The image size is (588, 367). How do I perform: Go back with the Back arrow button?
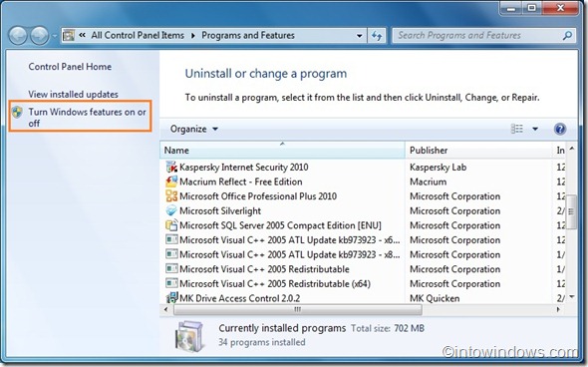18,36
